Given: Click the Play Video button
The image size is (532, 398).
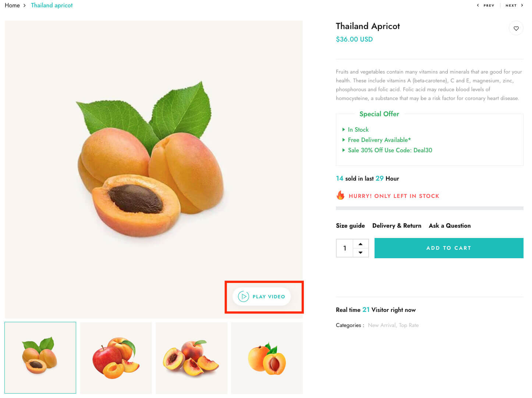Looking at the screenshot, I should [262, 296].
